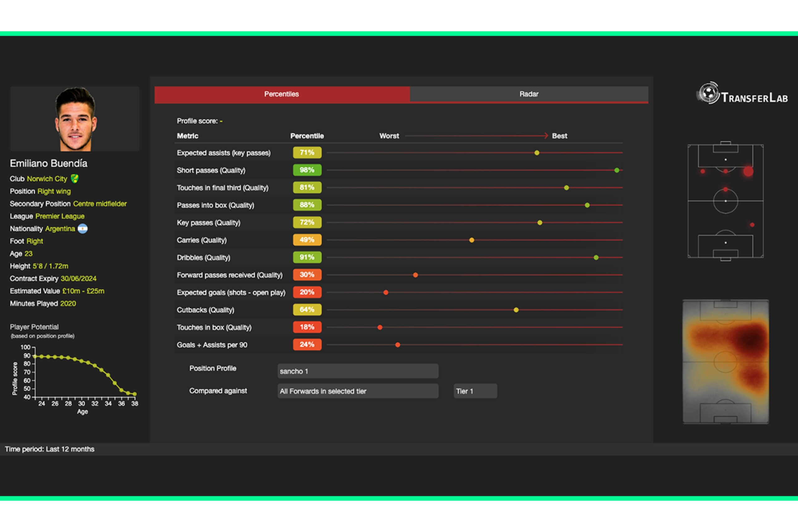This screenshot has height=532, width=798.
Task: Click the Height 5'8 / 1.72m value
Action: coord(50,266)
